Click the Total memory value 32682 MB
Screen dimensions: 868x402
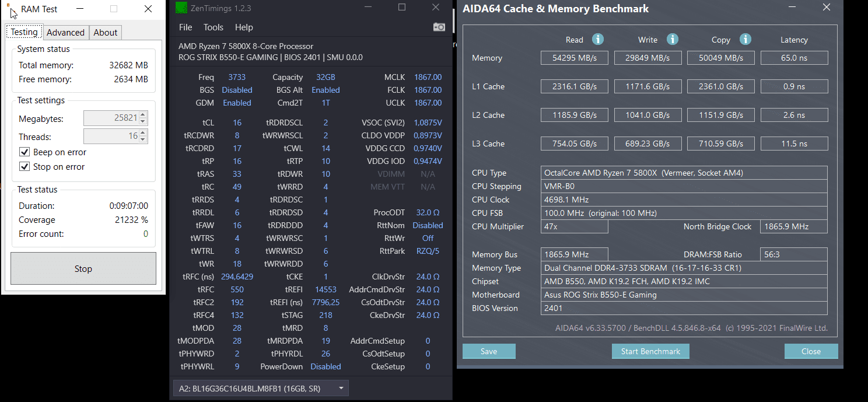(x=129, y=65)
